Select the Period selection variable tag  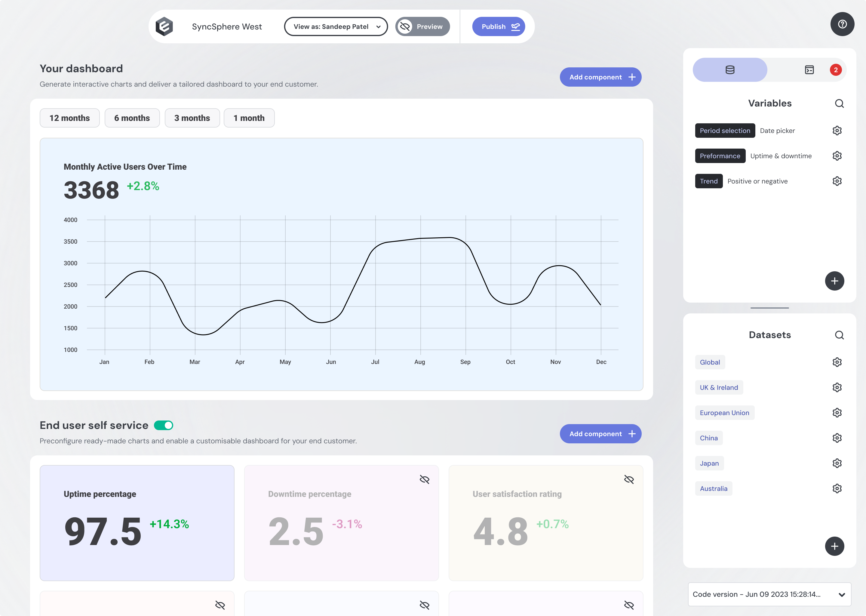tap(725, 131)
